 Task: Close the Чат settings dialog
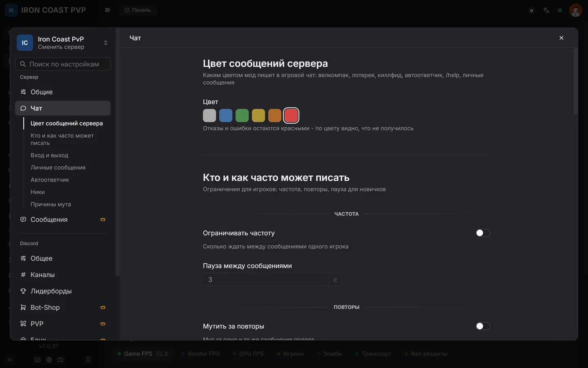(561, 38)
